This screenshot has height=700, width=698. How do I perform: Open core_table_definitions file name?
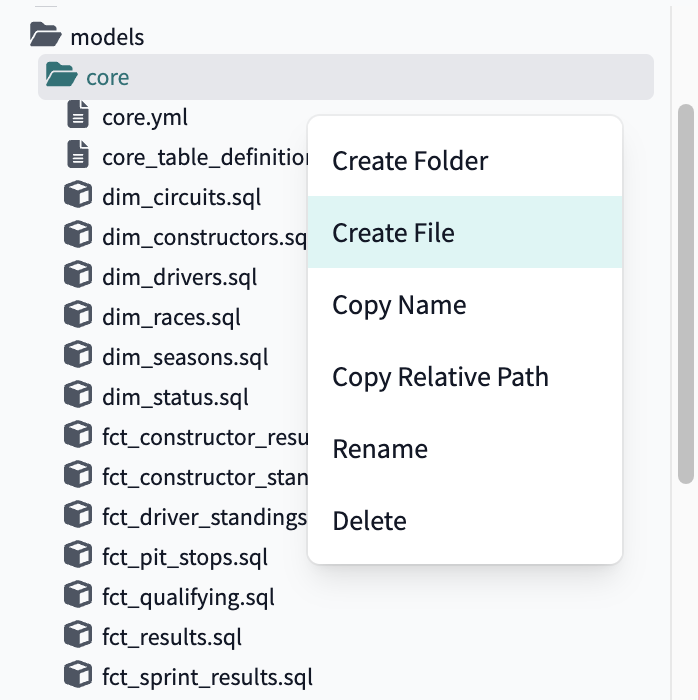(205, 158)
